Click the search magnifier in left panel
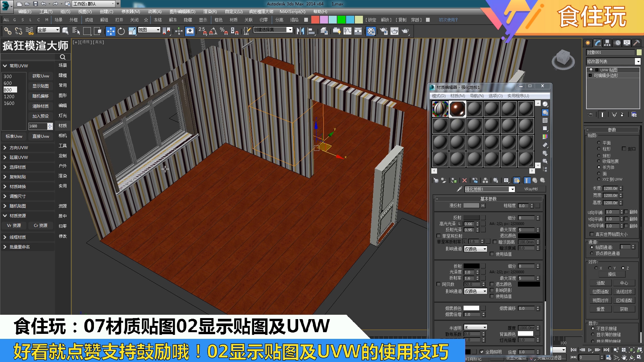Screen dimensions: 644x362 click(x=62, y=57)
